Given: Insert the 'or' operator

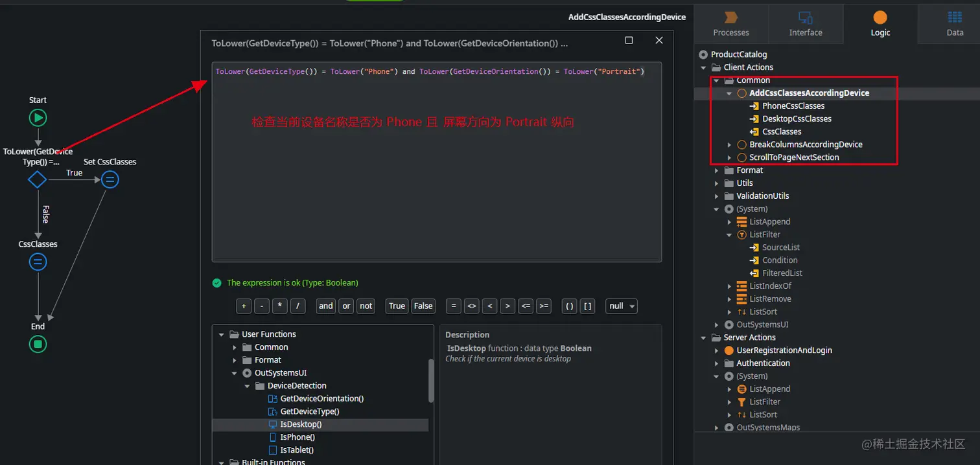Looking at the screenshot, I should click(346, 306).
